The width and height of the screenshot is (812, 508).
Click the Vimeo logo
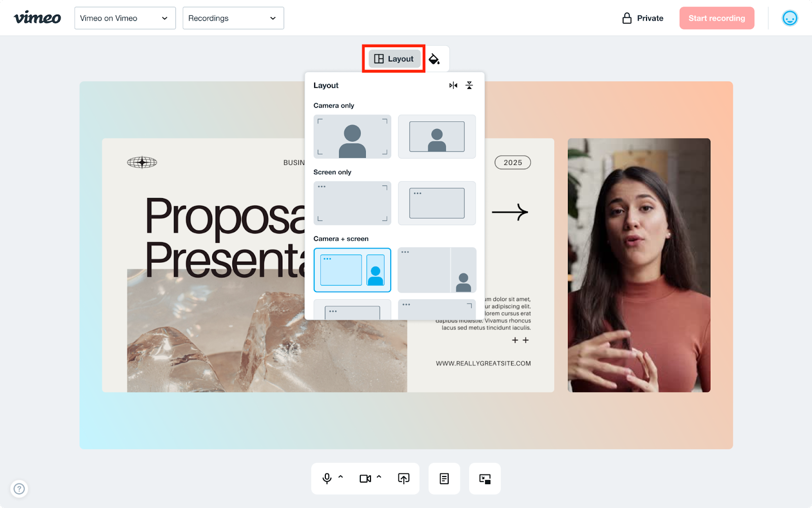37,18
